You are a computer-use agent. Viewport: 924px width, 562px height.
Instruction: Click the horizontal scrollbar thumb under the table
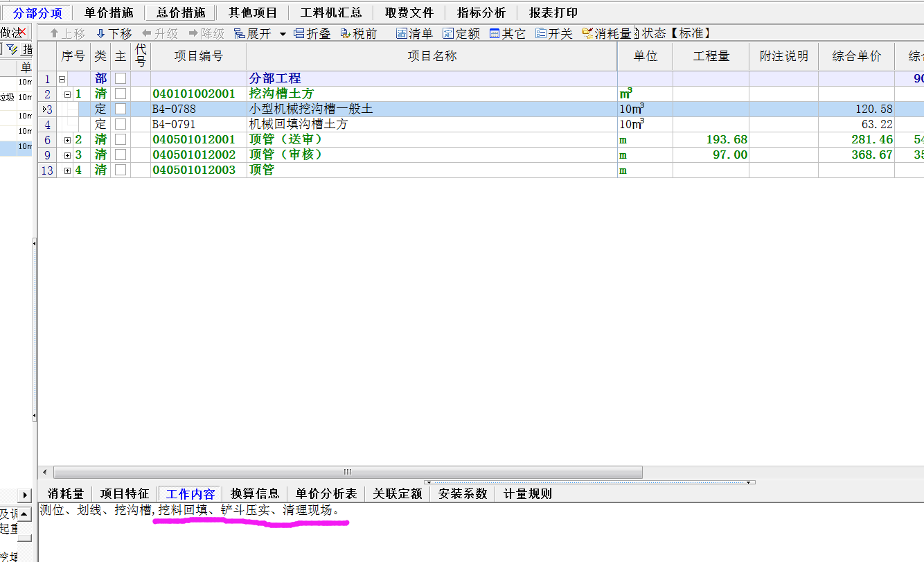click(348, 472)
